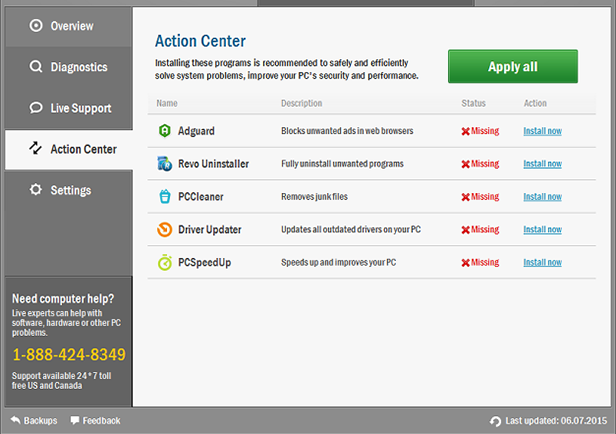This screenshot has width=616, height=434.
Task: Click the green Apply all button
Action: pos(513,66)
